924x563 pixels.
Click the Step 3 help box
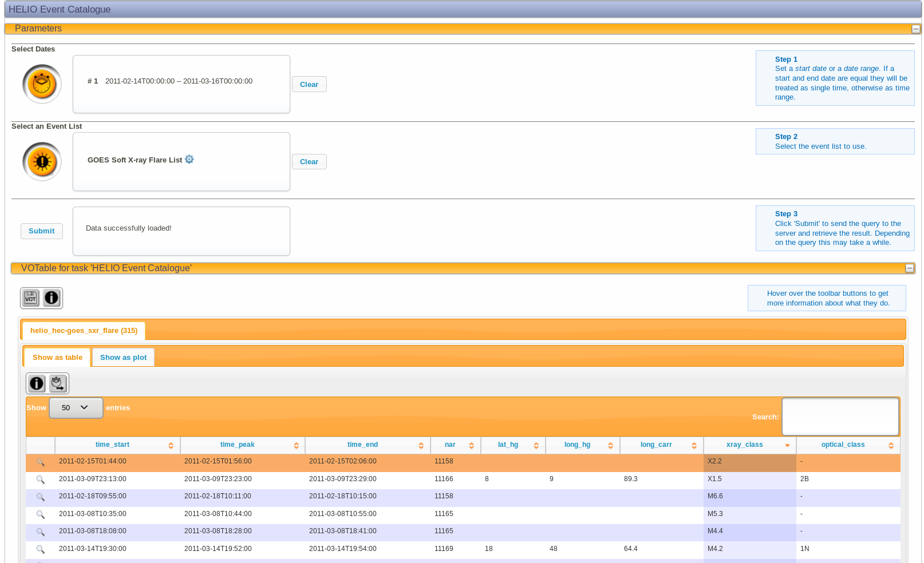(835, 228)
